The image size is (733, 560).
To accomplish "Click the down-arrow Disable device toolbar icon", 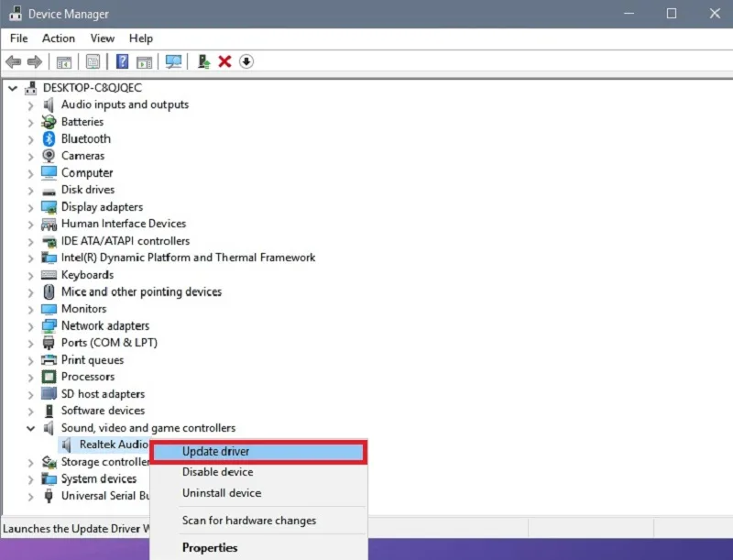I will click(x=246, y=61).
